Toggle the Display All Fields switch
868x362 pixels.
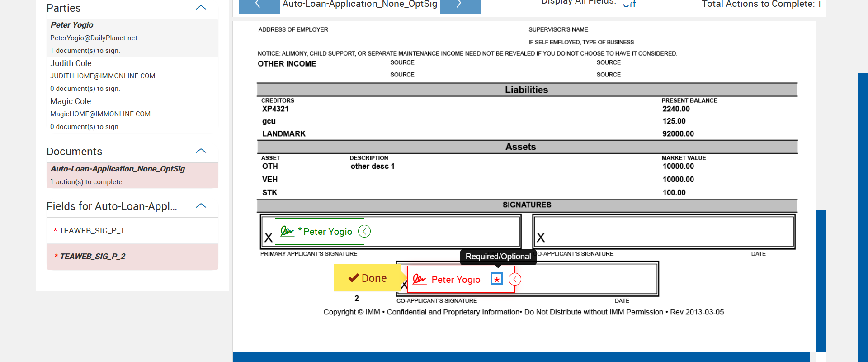pos(629,4)
